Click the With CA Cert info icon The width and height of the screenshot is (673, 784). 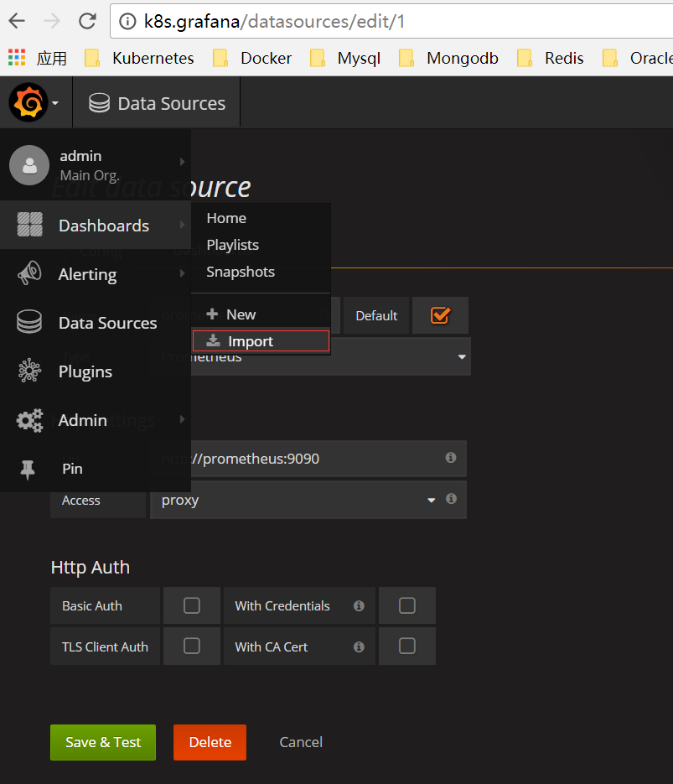(x=359, y=646)
